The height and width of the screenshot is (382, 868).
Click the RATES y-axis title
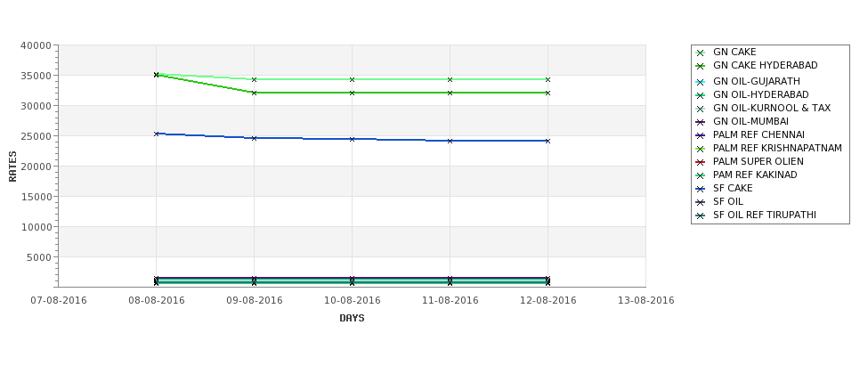pos(12,167)
